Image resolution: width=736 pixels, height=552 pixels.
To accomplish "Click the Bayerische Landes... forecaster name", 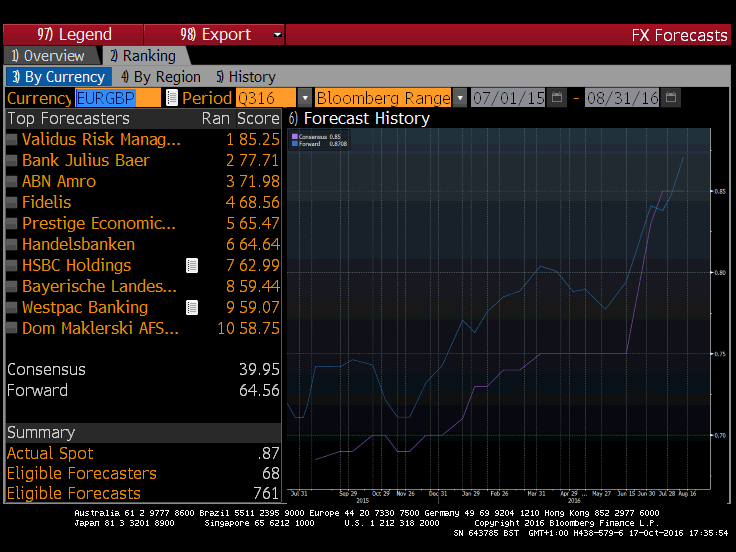I will [100, 286].
